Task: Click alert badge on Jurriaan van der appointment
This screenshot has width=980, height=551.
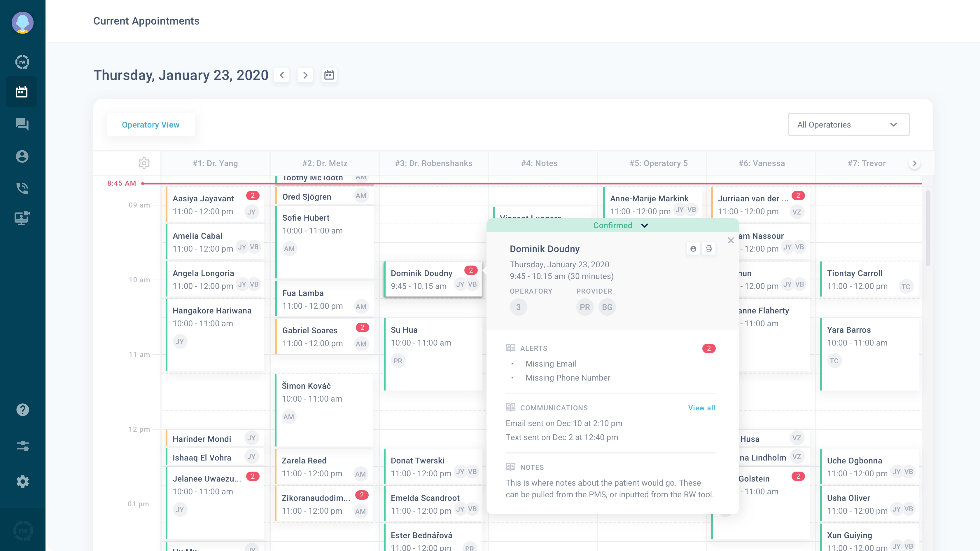Action: (798, 195)
